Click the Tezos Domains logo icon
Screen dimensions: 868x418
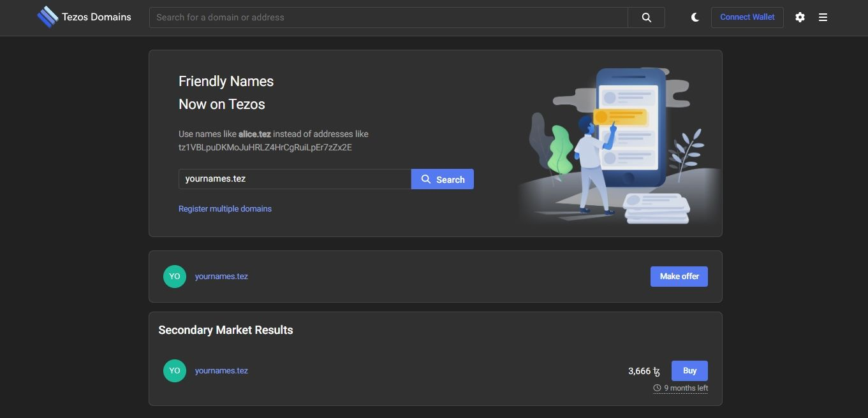47,17
